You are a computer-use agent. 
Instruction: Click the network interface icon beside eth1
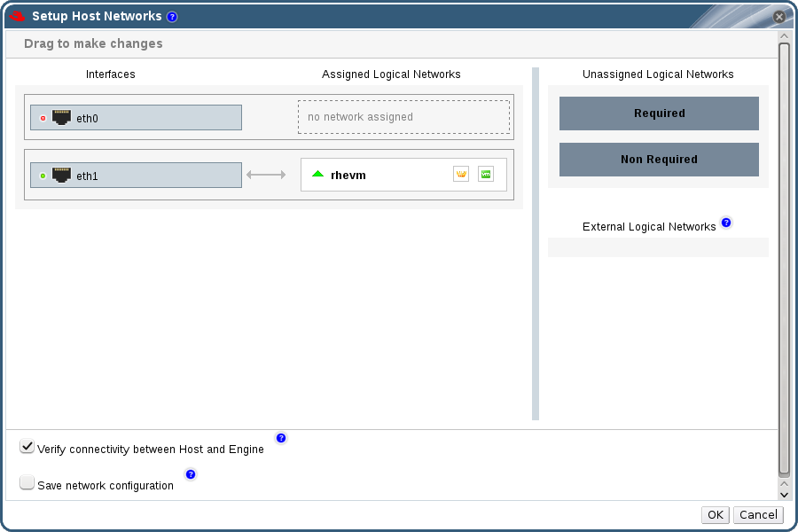point(60,174)
